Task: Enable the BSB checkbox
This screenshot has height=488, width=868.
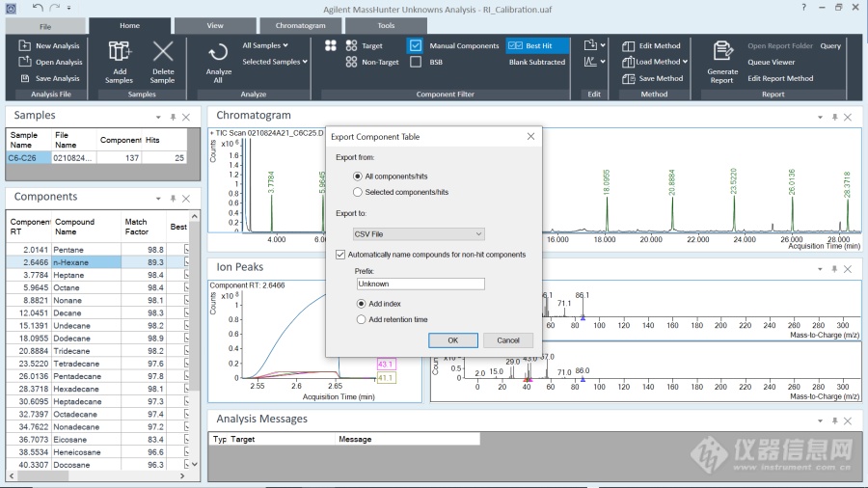Action: tap(415, 62)
